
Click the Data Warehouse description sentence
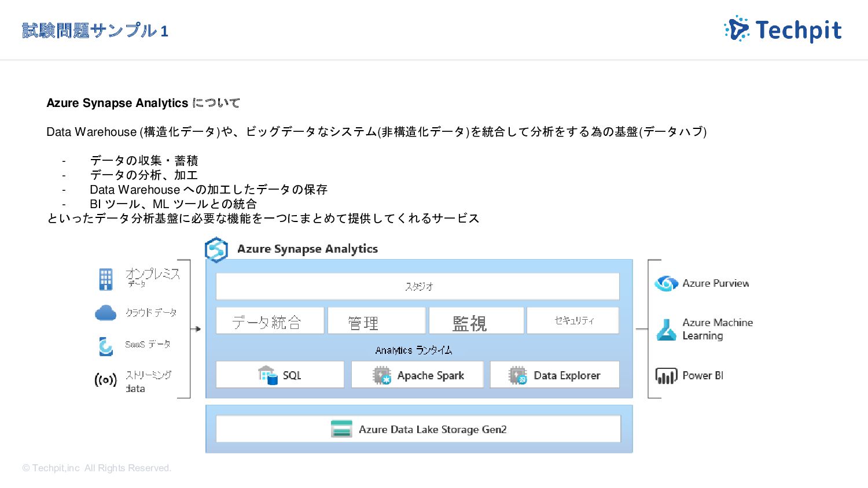377,132
